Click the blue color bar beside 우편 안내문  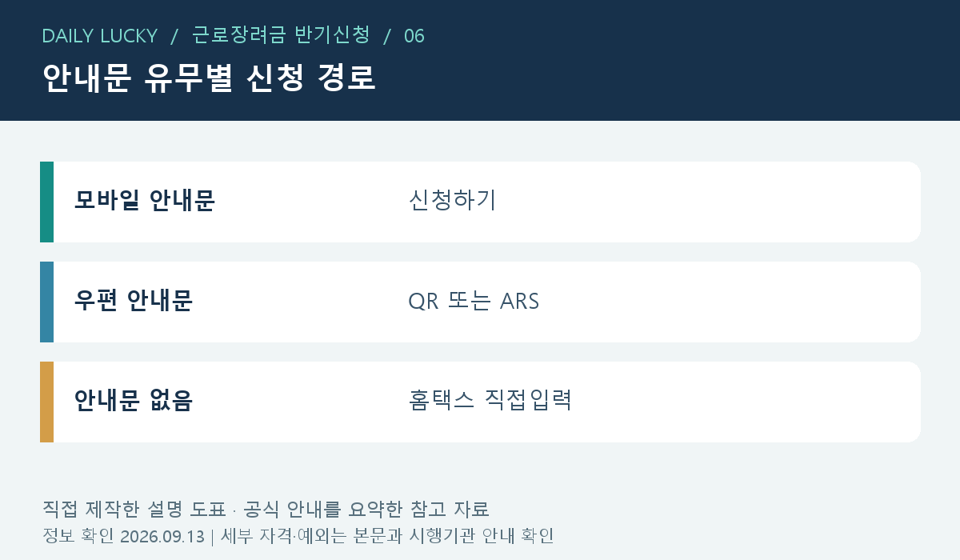[x=46, y=302]
